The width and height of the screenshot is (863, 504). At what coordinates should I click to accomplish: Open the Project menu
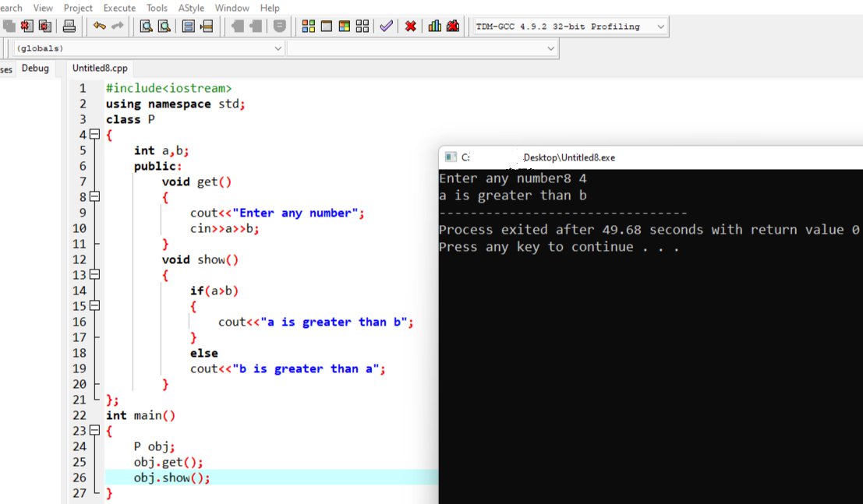78,8
